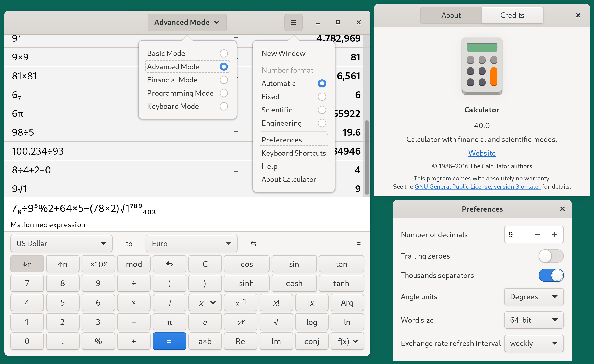
Task: Click the C clear button
Action: (x=205, y=264)
